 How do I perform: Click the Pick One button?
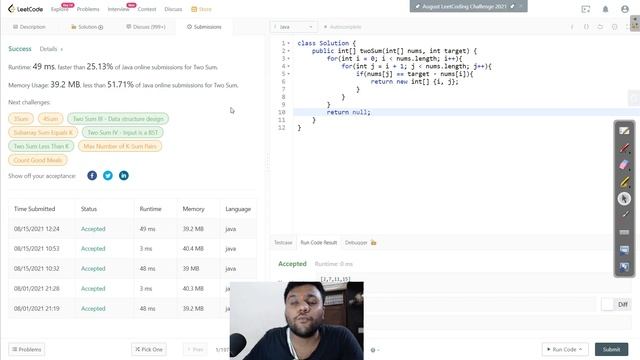click(149, 349)
